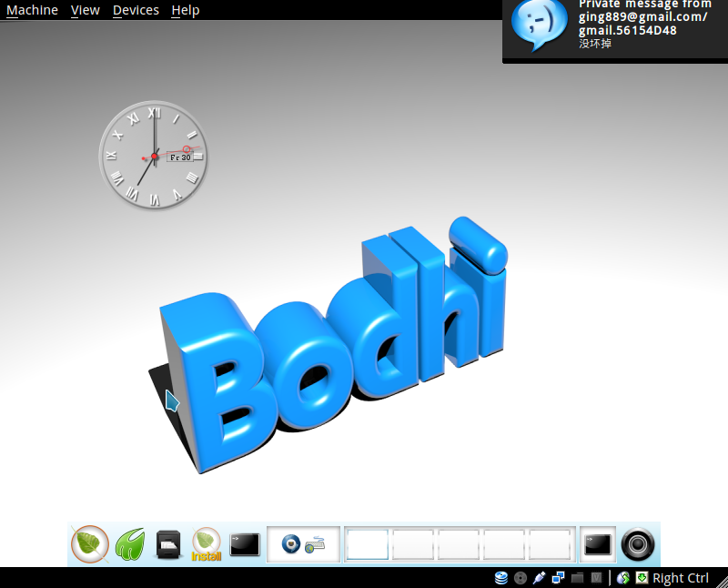The height and width of the screenshot is (588, 728).
Task: Click the network adapters status icon
Action: [x=558, y=578]
